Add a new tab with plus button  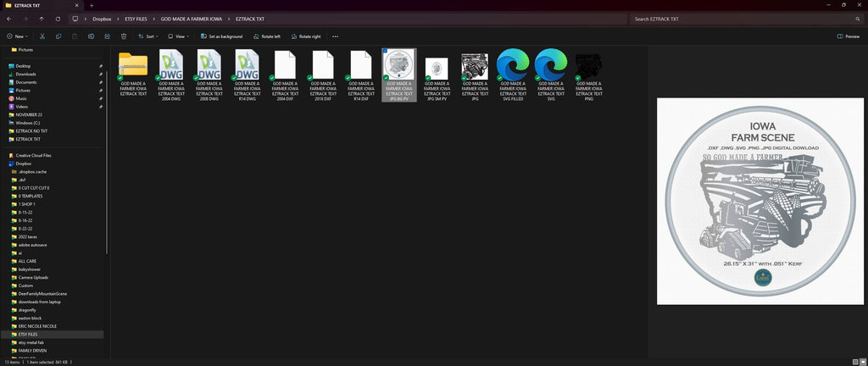click(x=92, y=5)
